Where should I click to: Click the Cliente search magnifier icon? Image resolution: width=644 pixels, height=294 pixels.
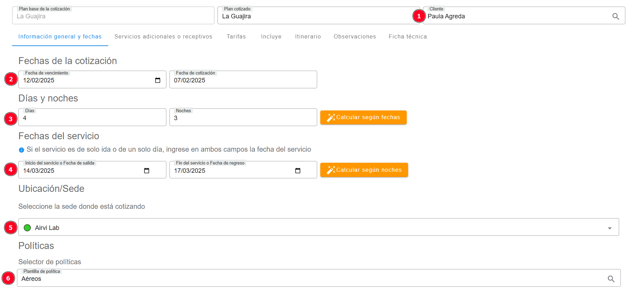pos(615,16)
